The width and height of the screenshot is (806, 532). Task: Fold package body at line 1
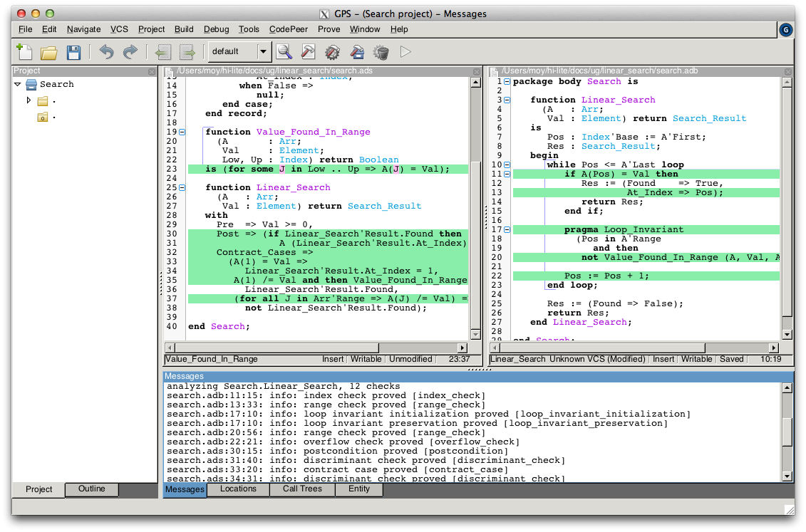(x=507, y=82)
